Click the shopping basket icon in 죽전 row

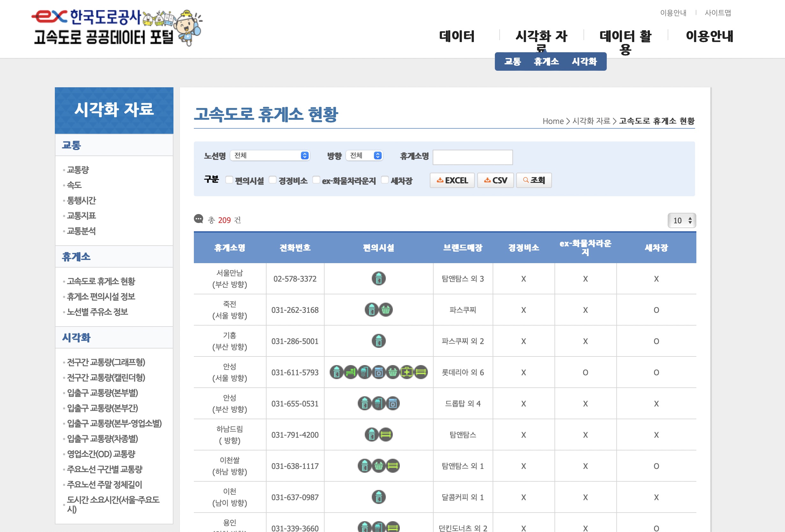[x=386, y=310]
